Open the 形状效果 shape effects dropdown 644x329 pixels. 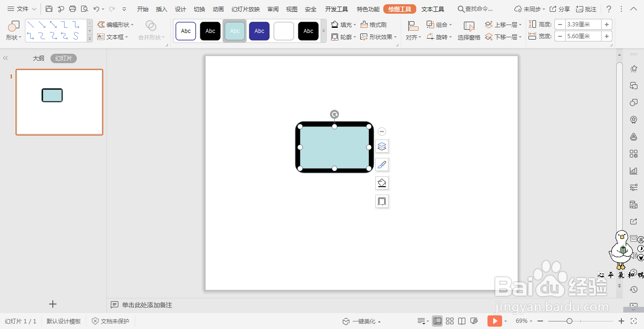coord(379,37)
